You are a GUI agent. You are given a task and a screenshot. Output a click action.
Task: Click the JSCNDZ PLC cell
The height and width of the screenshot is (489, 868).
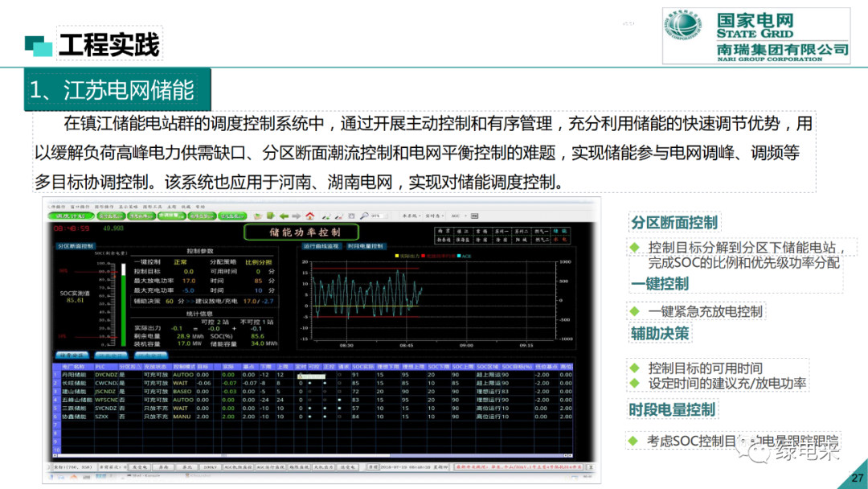105,392
